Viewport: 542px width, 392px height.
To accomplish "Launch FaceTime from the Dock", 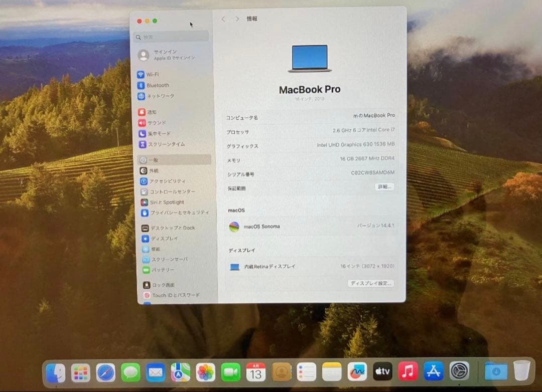I will 230,372.
